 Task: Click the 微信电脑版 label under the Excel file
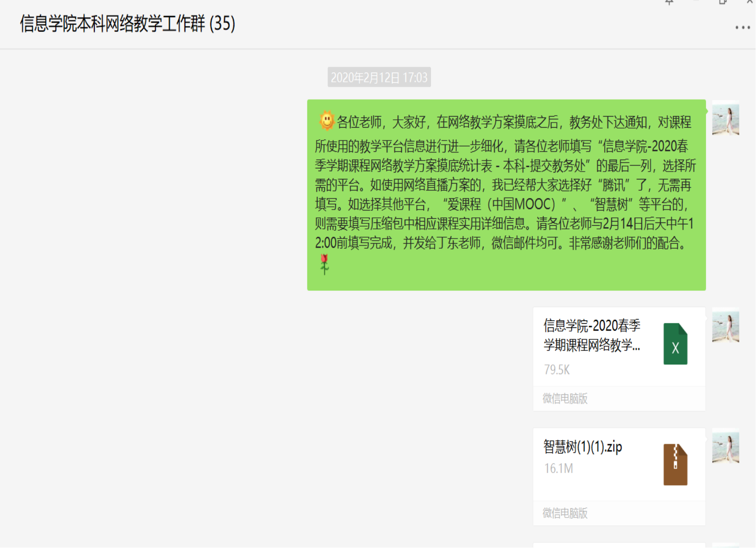pyautogui.click(x=565, y=399)
